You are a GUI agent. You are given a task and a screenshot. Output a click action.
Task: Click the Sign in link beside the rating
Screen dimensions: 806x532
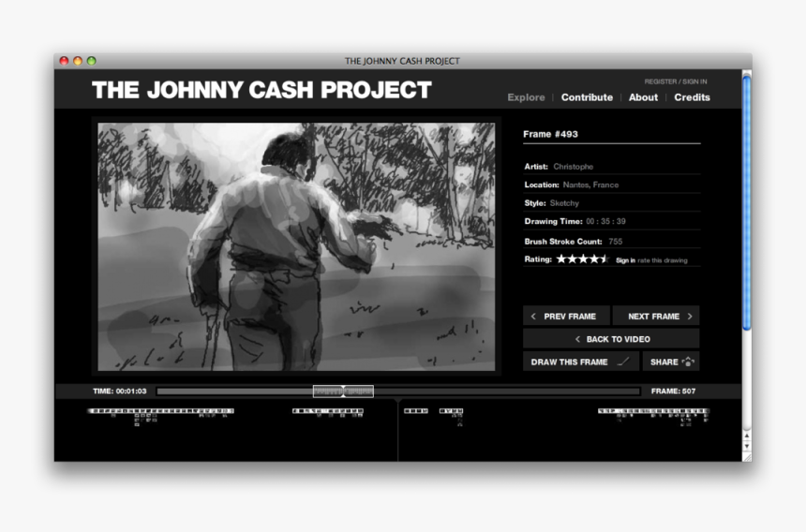(625, 260)
